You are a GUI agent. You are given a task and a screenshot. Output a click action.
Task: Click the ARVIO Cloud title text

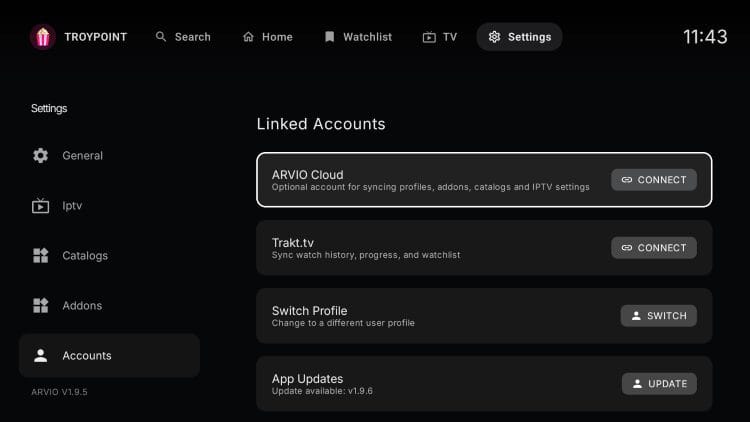(308, 175)
